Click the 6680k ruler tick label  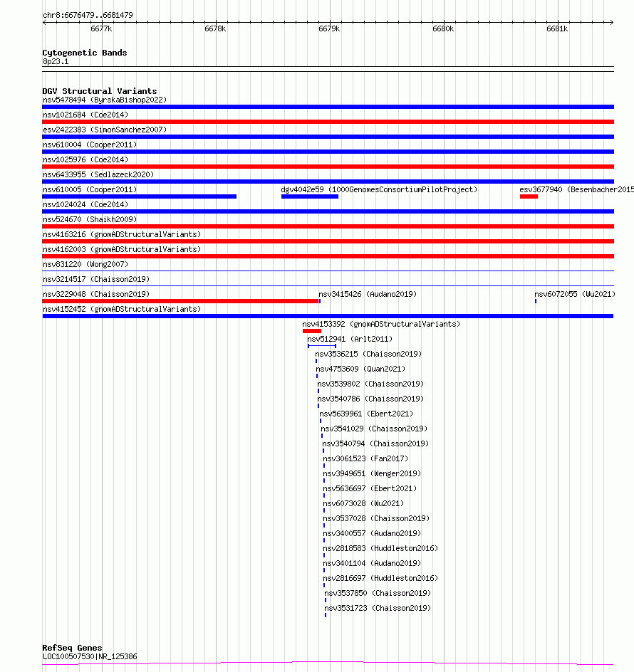click(x=443, y=28)
